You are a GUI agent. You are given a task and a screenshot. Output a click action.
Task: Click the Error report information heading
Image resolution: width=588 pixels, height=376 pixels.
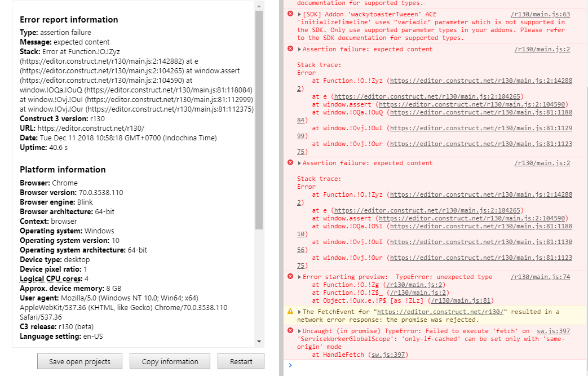tap(69, 20)
